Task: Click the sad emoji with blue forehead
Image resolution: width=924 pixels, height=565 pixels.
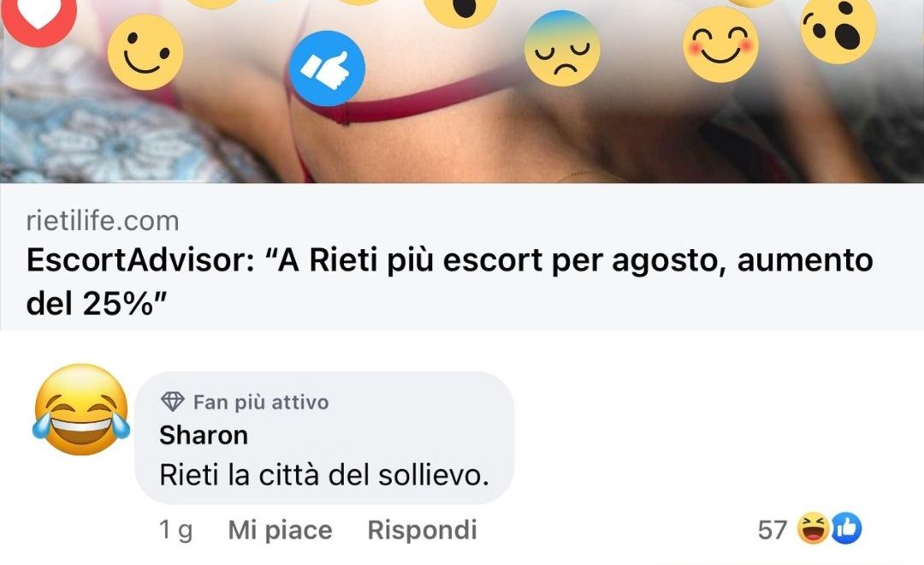Action: (562, 48)
